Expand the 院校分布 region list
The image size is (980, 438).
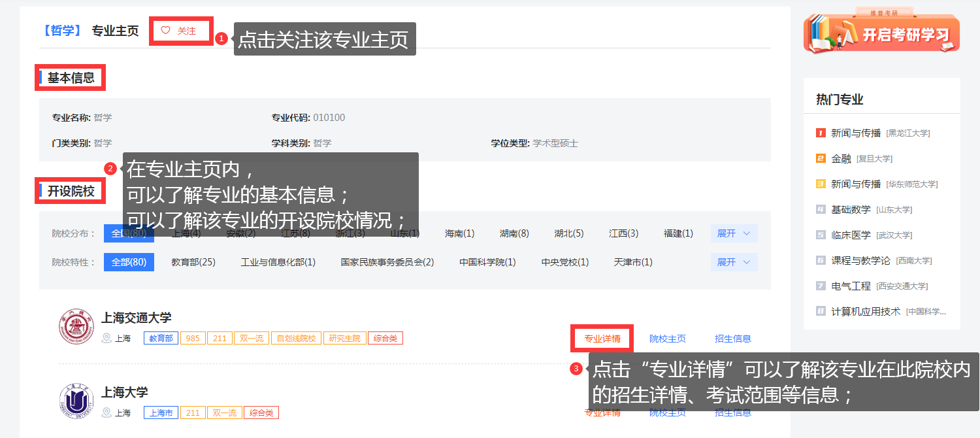(x=734, y=233)
